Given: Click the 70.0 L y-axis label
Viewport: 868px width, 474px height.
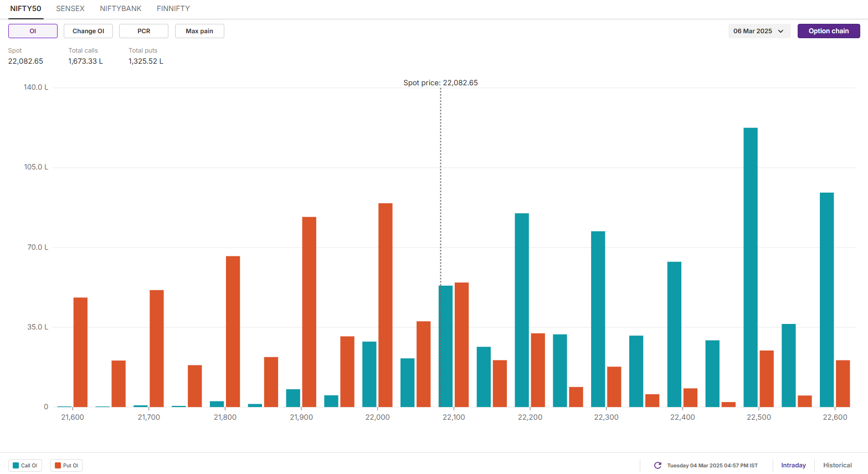Looking at the screenshot, I should tap(38, 248).
